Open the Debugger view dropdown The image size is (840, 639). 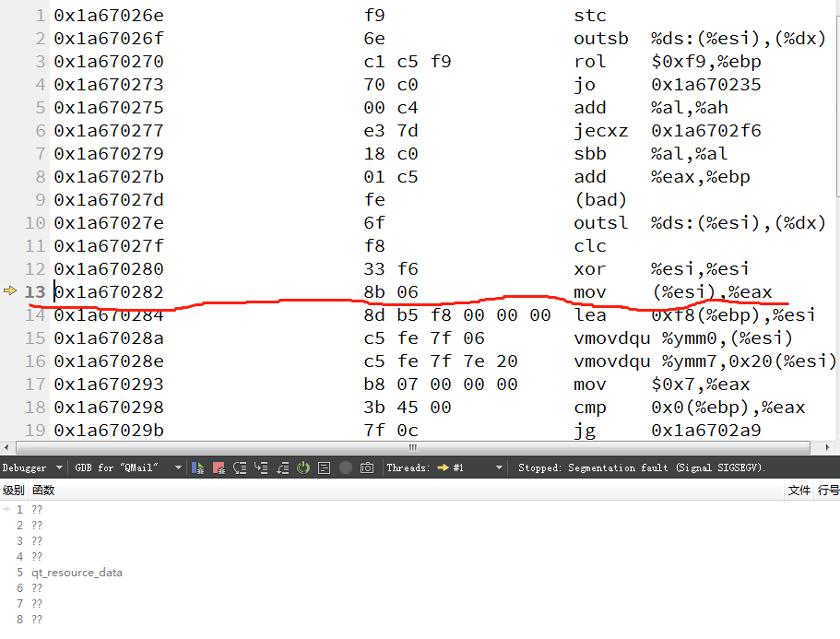point(32,468)
